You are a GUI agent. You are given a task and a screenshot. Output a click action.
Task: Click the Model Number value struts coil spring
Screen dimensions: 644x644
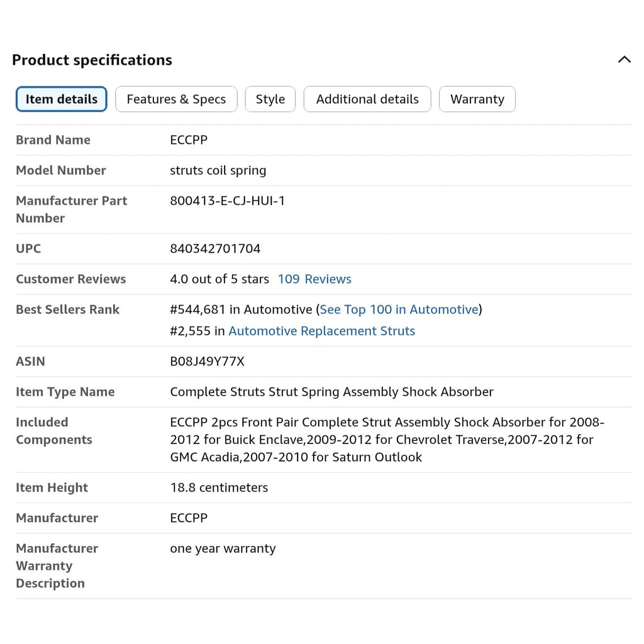coord(218,170)
